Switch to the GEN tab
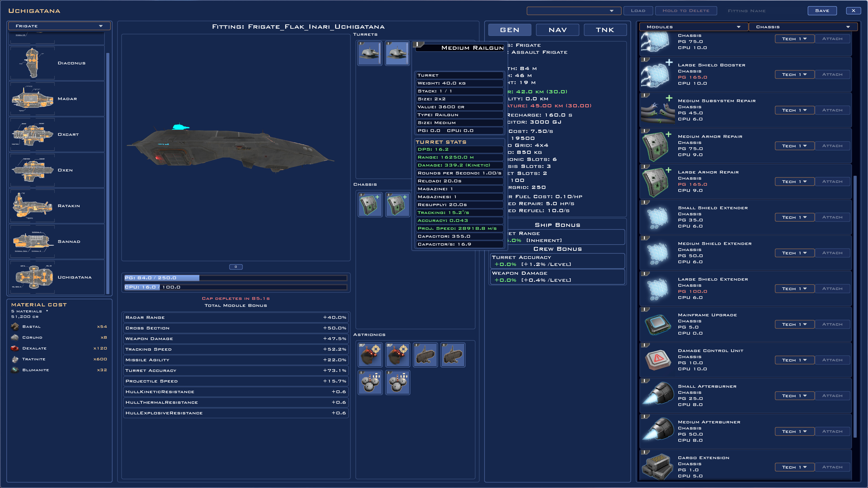 point(509,30)
